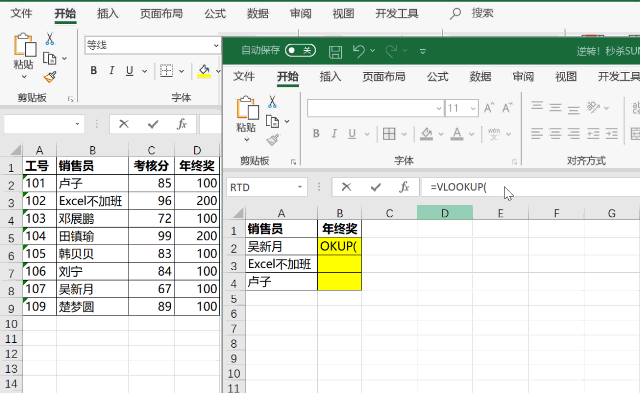
Task: Click Borders icon in back window
Action: pos(167,71)
